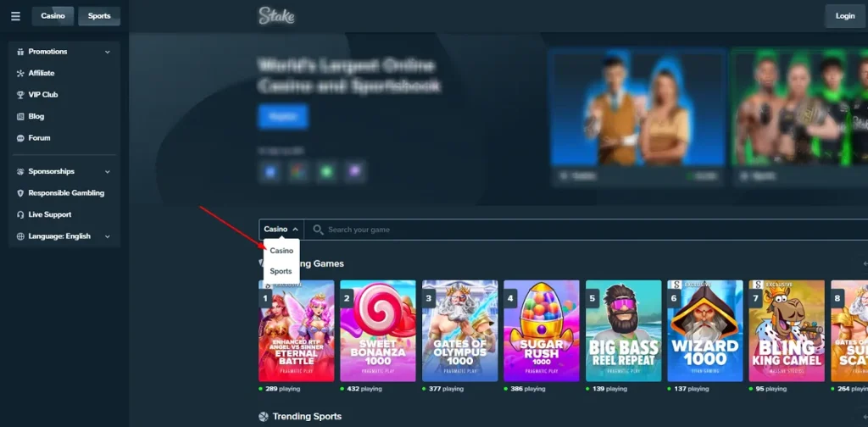Click the blue Register button
868x427 pixels.
(283, 116)
